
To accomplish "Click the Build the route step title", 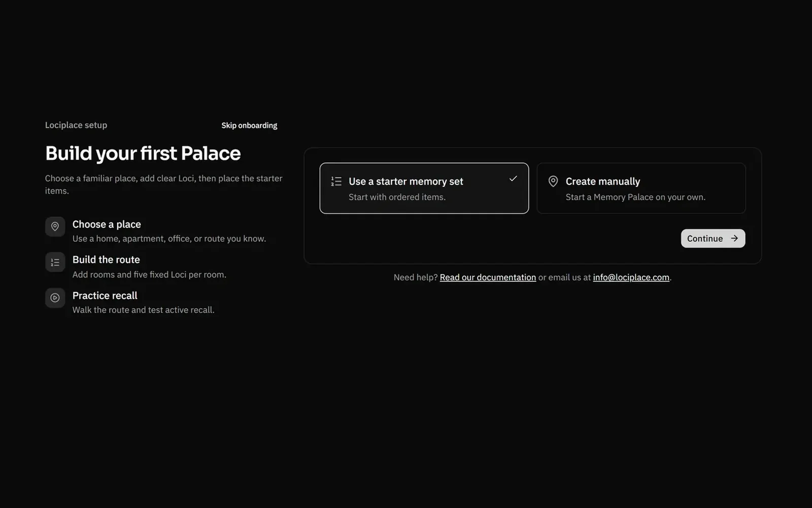I will [x=106, y=260].
